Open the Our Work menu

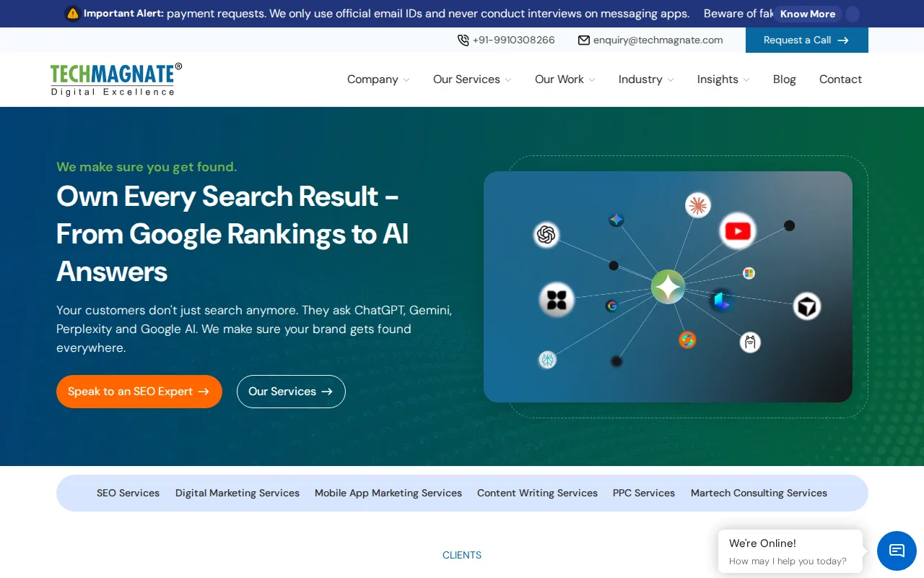click(x=559, y=79)
